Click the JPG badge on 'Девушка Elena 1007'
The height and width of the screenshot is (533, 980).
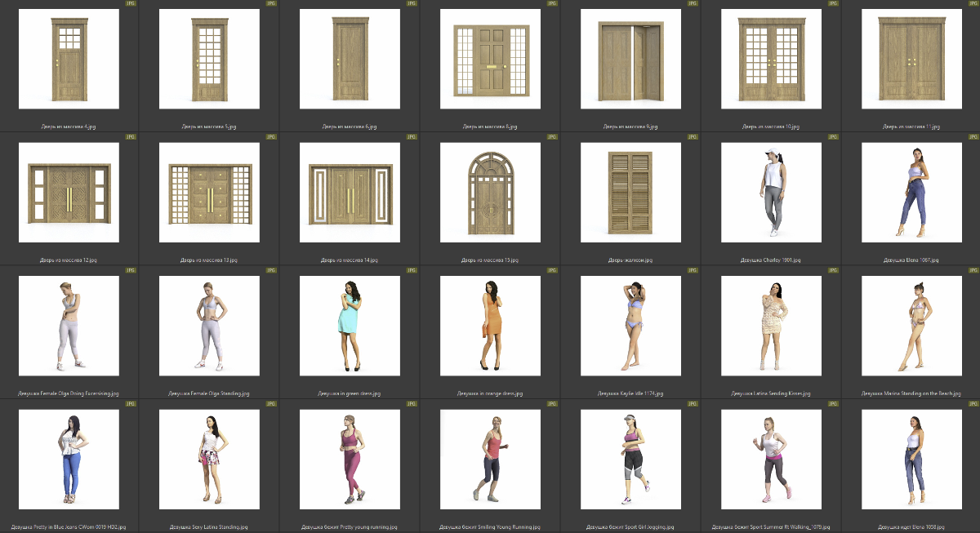click(x=973, y=137)
